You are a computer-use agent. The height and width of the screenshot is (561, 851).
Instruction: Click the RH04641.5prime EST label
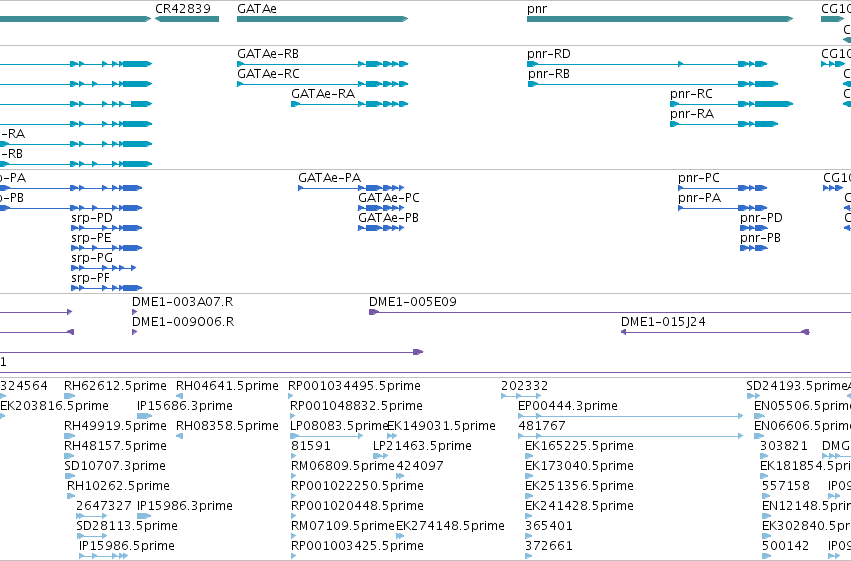pyautogui.click(x=227, y=386)
